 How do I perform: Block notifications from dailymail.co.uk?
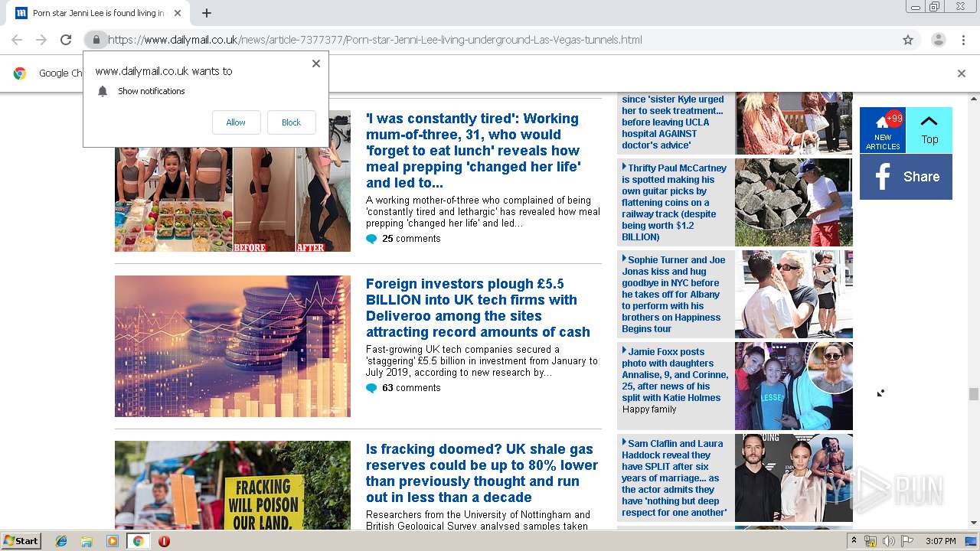291,122
